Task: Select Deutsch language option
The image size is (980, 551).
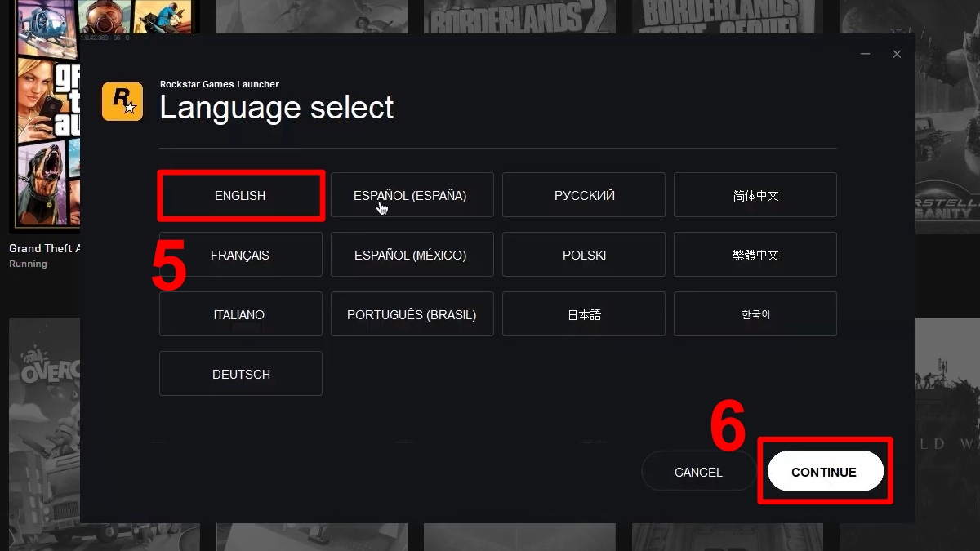Action: click(x=240, y=374)
